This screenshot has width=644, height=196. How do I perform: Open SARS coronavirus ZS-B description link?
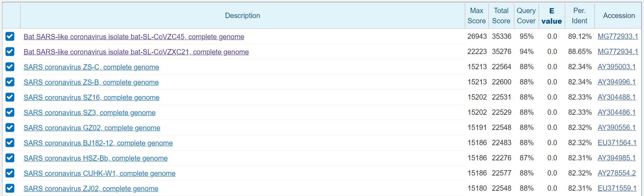[x=91, y=82]
